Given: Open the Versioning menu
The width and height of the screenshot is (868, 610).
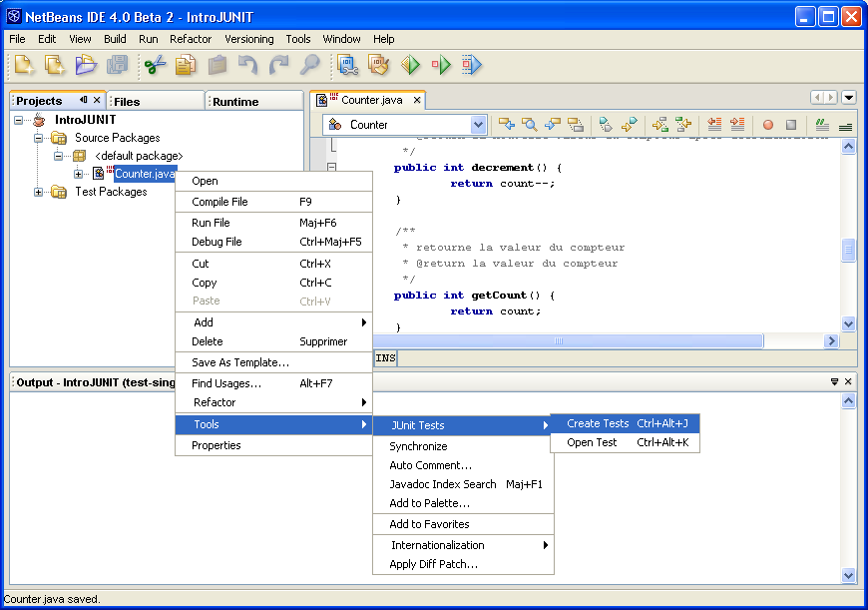Looking at the screenshot, I should (249, 39).
